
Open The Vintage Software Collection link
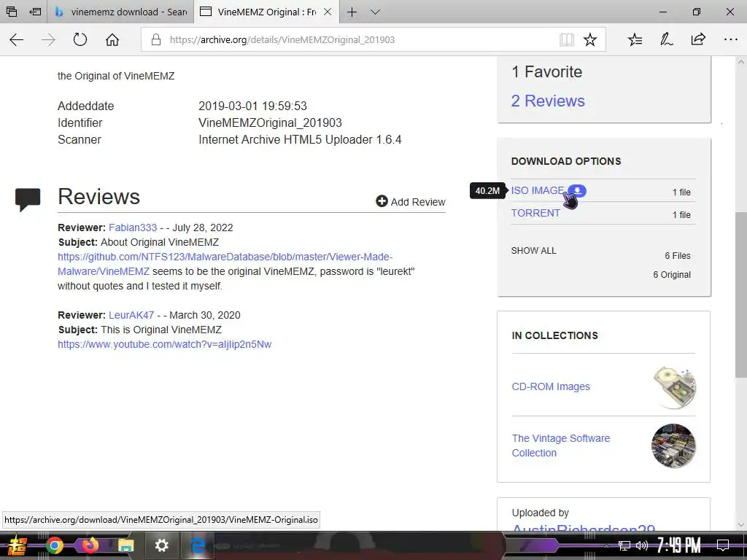click(561, 446)
